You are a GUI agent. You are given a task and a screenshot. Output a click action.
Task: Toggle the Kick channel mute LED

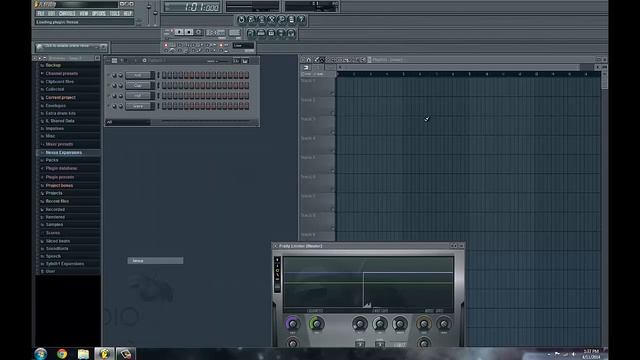pyautogui.click(x=108, y=75)
